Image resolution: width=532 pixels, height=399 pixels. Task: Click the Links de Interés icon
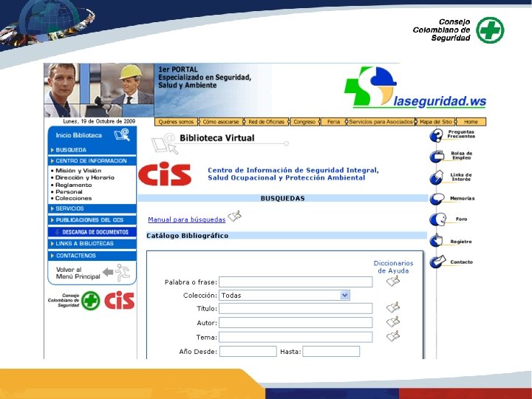(x=437, y=177)
